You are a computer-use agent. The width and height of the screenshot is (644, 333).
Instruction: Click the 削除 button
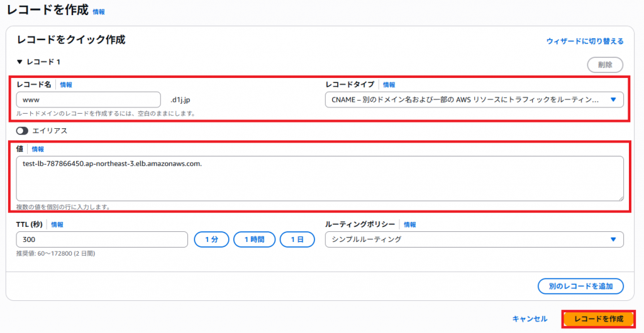[x=604, y=65]
